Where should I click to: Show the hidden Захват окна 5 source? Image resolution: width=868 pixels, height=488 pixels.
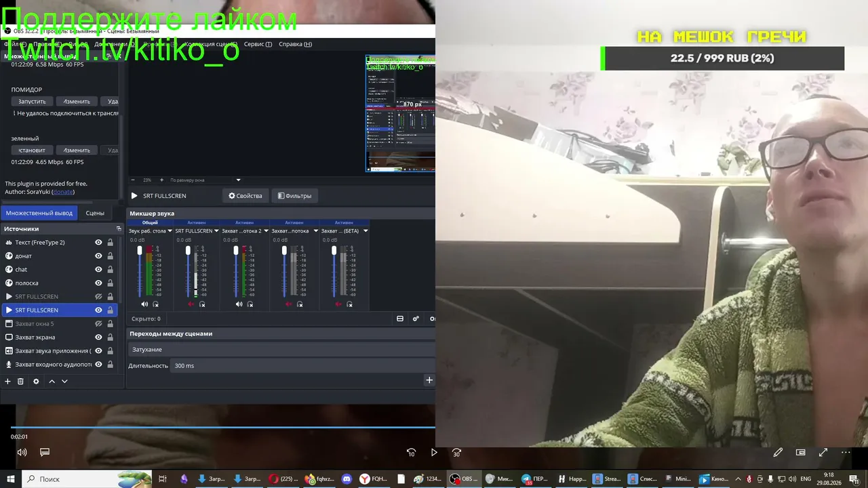tap(98, 324)
